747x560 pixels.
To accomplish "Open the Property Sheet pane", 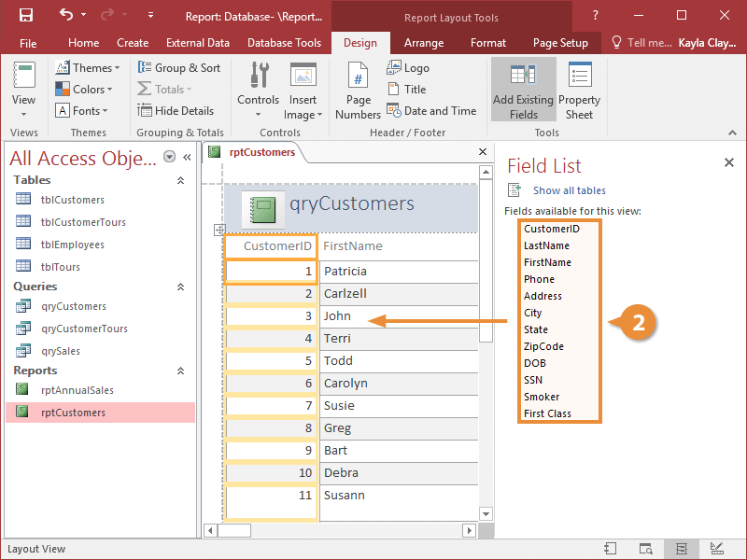I will point(579,91).
